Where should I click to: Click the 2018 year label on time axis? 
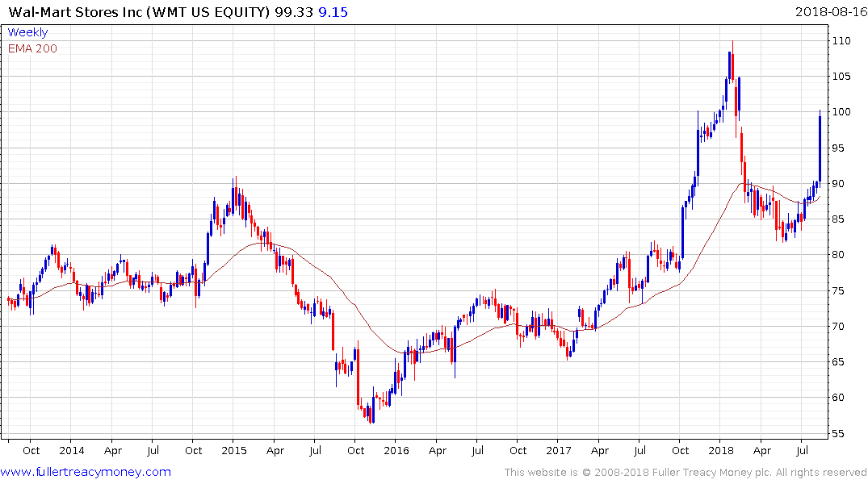pyautogui.click(x=721, y=451)
